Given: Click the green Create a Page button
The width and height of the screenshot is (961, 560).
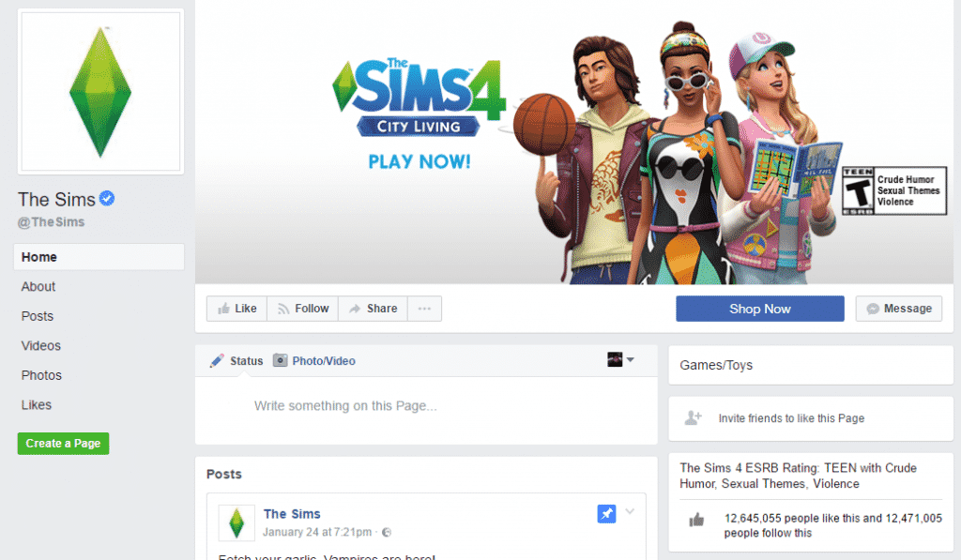Looking at the screenshot, I should pos(63,443).
